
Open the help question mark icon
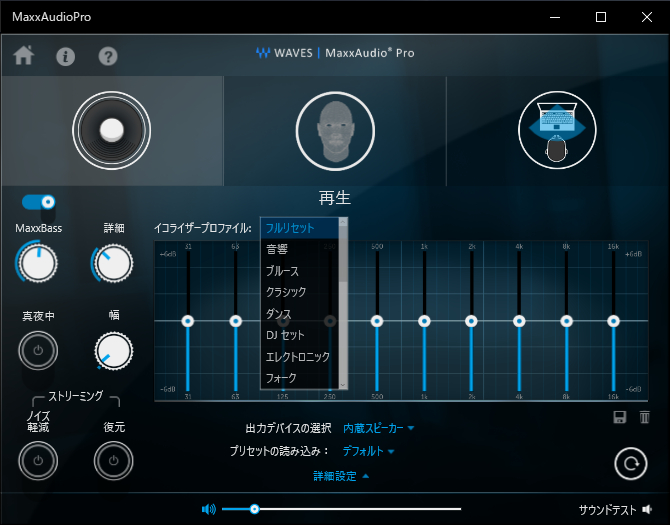click(108, 56)
